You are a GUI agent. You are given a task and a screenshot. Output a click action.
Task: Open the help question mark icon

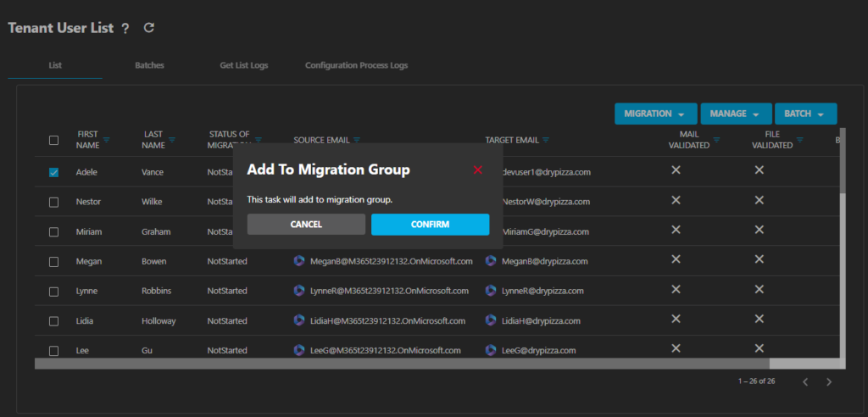[x=125, y=28]
